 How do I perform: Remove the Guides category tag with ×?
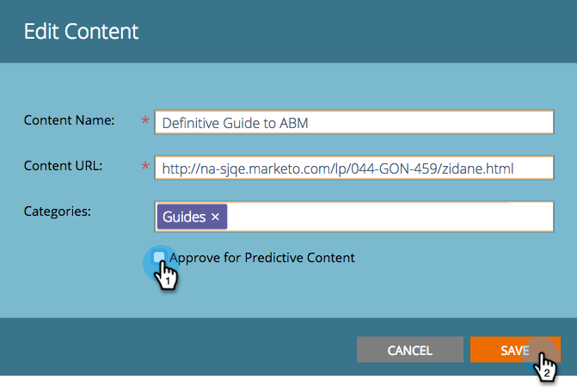(x=215, y=217)
